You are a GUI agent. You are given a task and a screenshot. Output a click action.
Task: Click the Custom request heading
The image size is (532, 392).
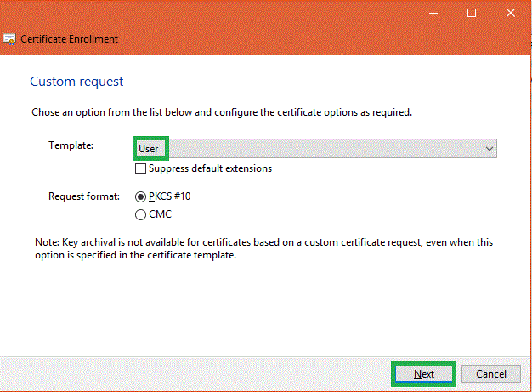click(76, 82)
